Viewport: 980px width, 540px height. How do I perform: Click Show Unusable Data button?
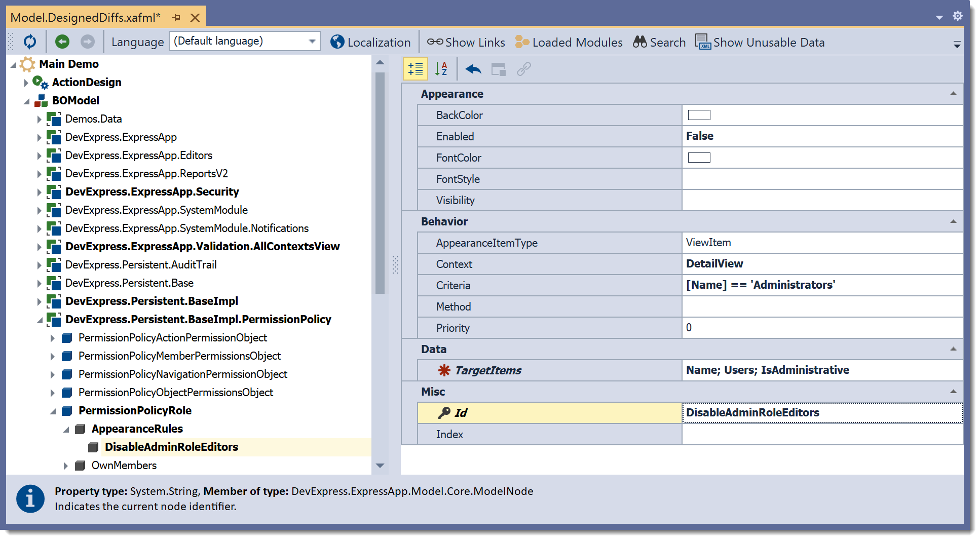760,42
